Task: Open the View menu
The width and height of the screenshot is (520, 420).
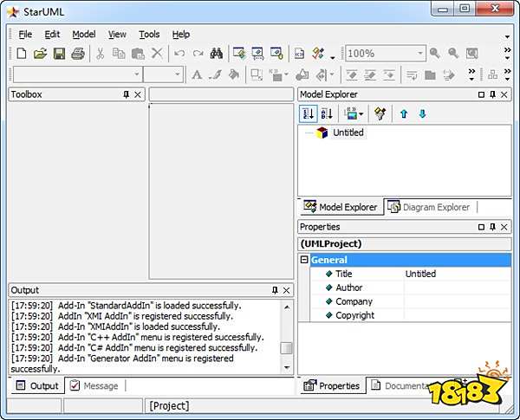Action: coord(117,35)
